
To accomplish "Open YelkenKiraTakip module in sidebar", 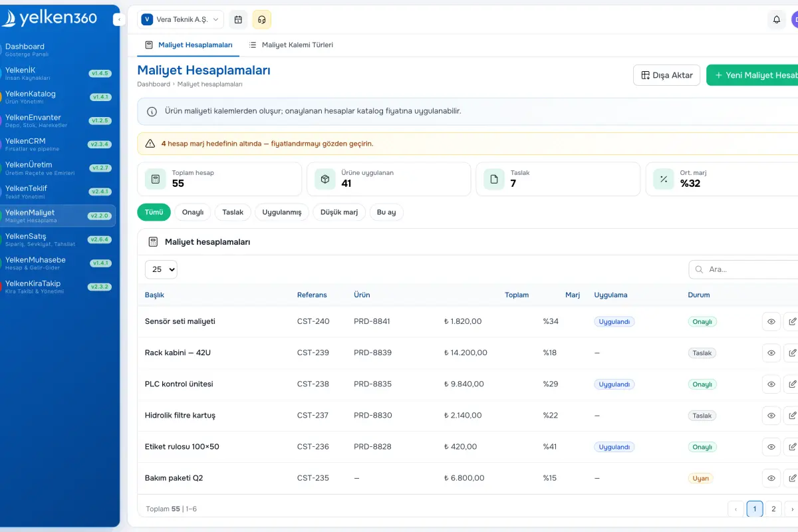I will (58, 287).
